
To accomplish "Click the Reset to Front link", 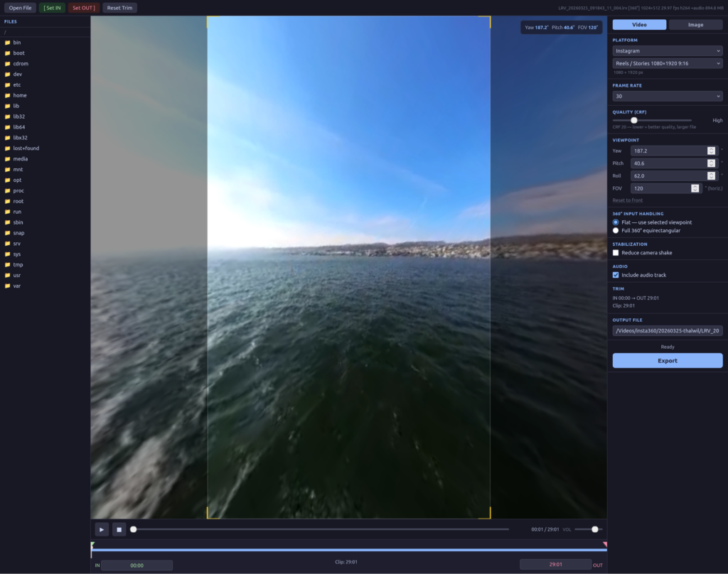I will [628, 200].
